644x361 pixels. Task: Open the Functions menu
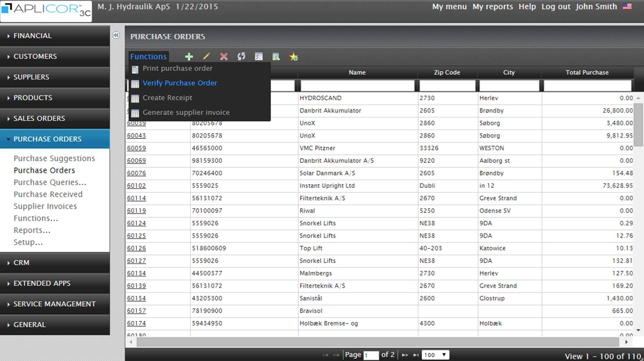(x=148, y=57)
